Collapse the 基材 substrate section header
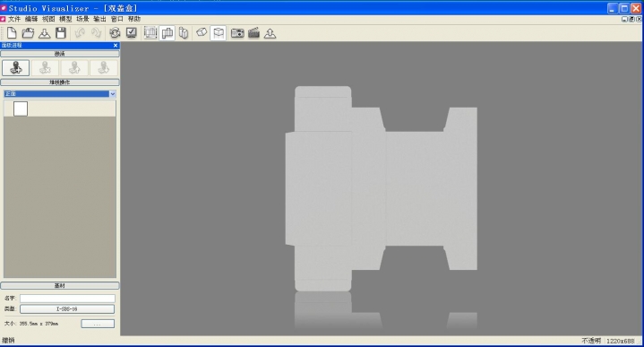 [x=60, y=285]
